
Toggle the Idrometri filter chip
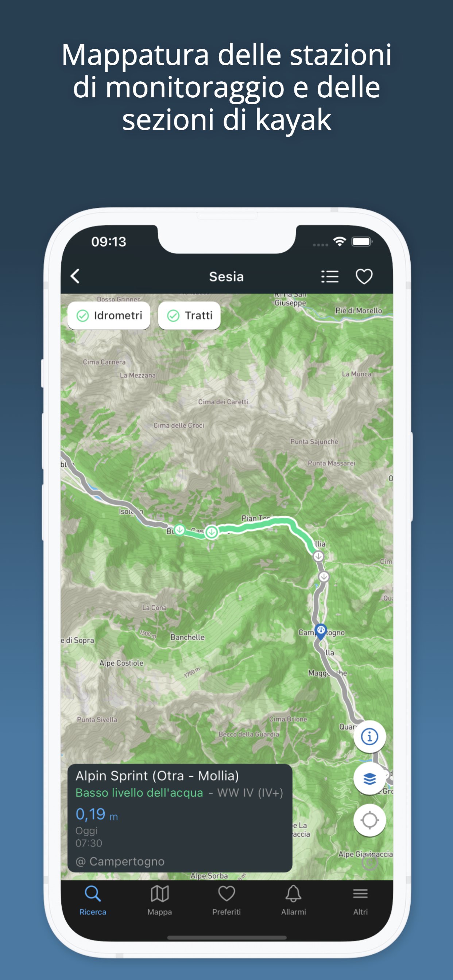tap(109, 315)
